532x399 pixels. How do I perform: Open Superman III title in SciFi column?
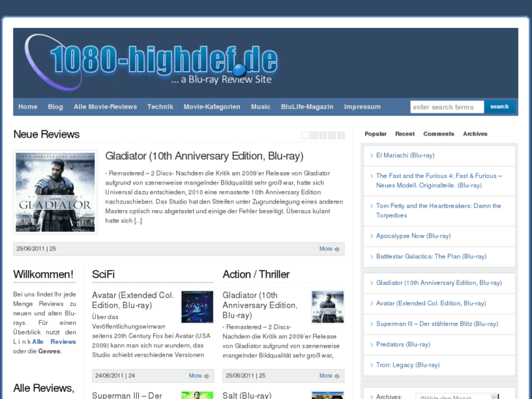[127, 395]
